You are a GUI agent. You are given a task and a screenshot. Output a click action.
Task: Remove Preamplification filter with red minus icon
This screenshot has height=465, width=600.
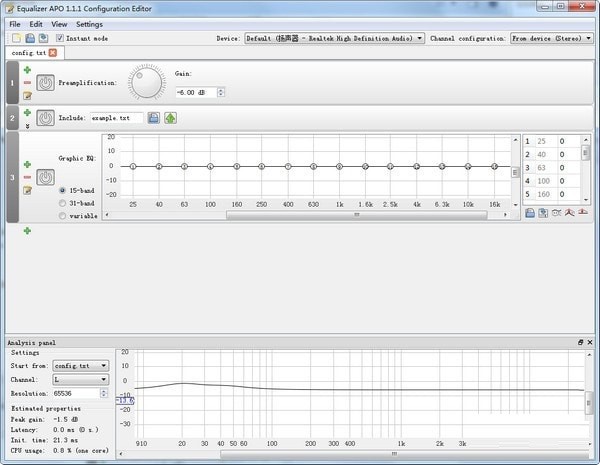coord(27,83)
